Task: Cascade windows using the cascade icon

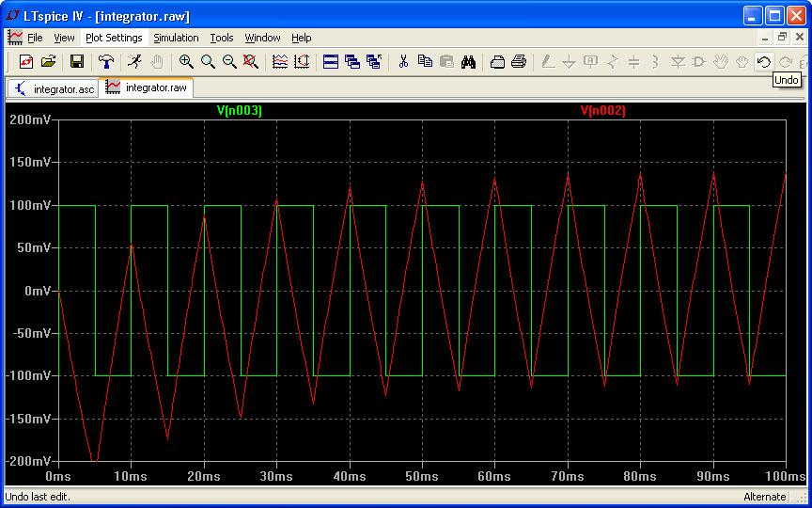Action: click(352, 62)
